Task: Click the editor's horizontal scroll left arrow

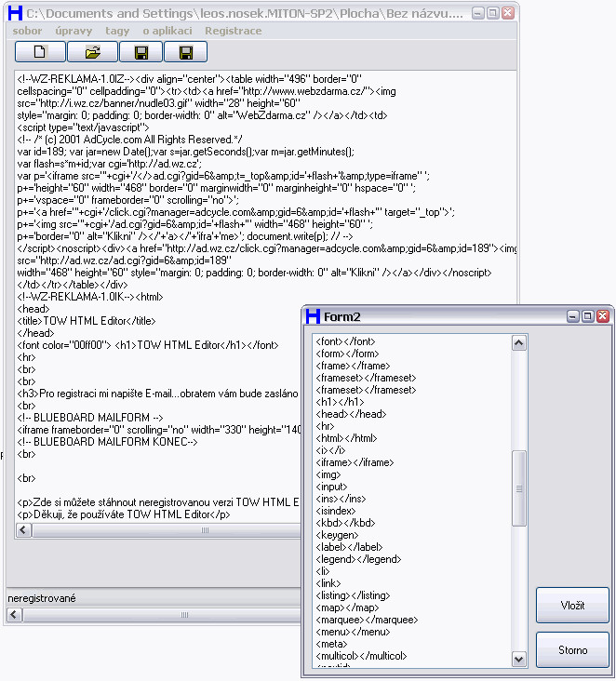Action: click(x=23, y=530)
